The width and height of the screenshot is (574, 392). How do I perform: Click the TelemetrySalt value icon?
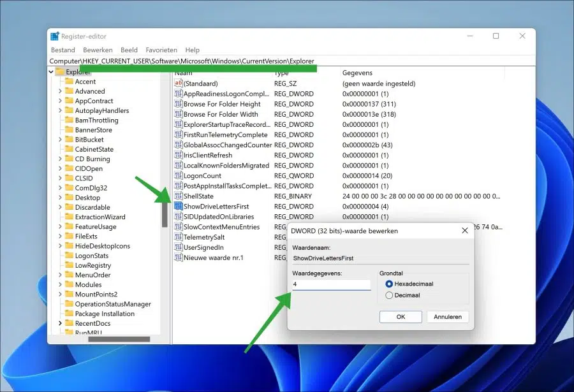pyautogui.click(x=179, y=237)
